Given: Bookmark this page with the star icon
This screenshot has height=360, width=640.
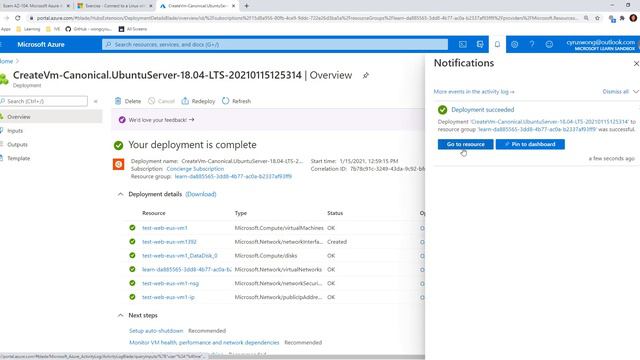Looking at the screenshot, I should [598, 18].
